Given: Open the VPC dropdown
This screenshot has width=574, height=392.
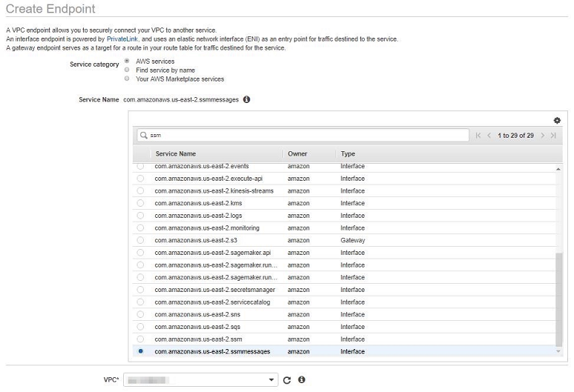Looking at the screenshot, I should 201,379.
